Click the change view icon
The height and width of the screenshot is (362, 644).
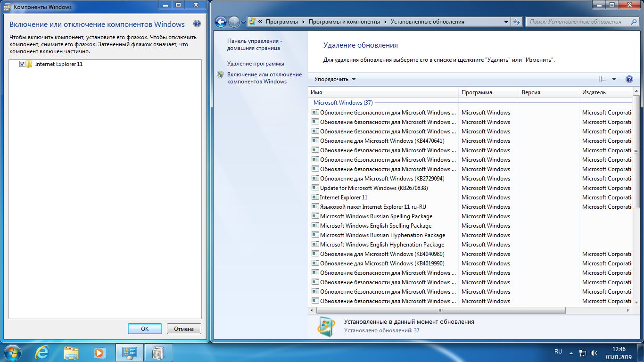coord(603,79)
